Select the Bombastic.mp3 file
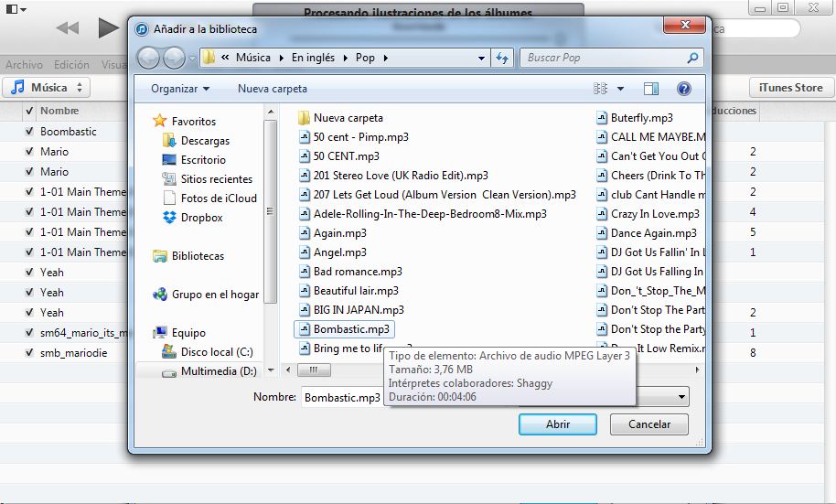The height and width of the screenshot is (504, 836). pyautogui.click(x=345, y=329)
